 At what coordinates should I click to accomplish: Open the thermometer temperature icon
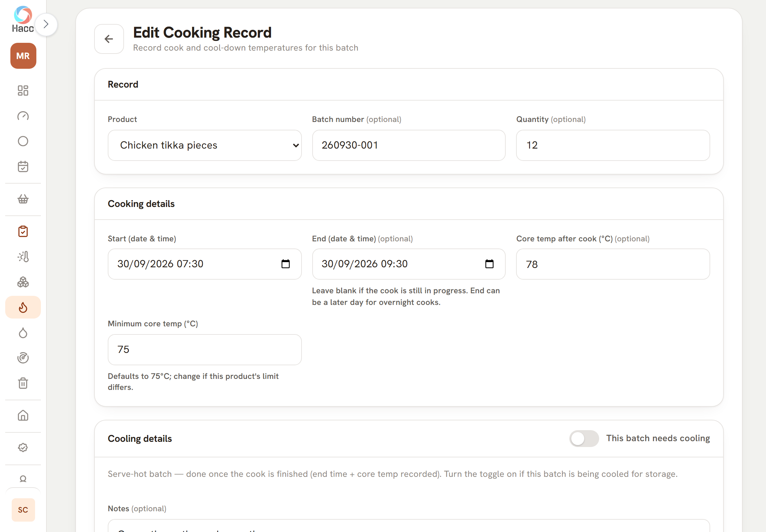pos(23,257)
